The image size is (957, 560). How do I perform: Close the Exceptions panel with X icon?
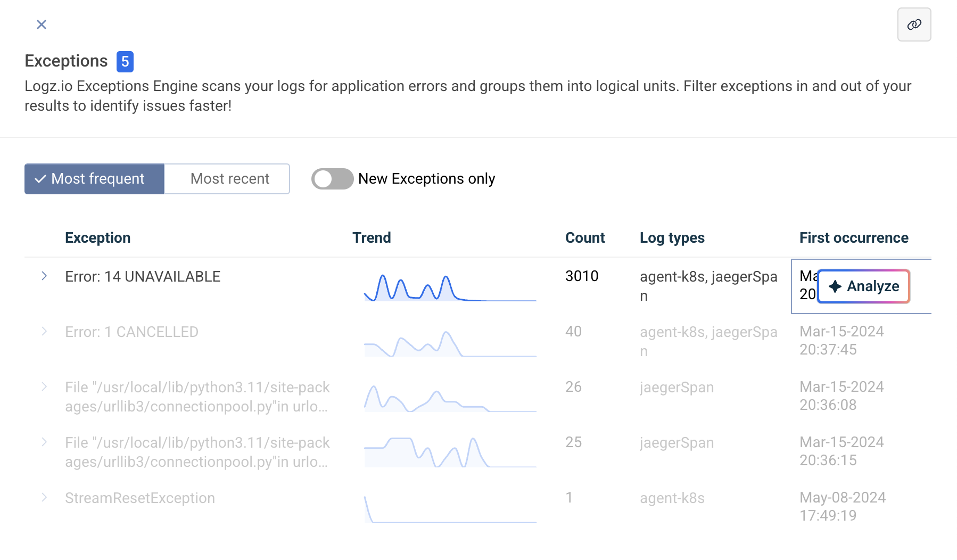point(42,24)
